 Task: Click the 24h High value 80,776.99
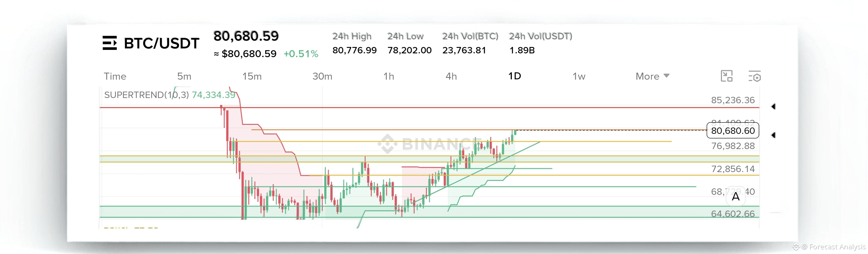point(354,50)
